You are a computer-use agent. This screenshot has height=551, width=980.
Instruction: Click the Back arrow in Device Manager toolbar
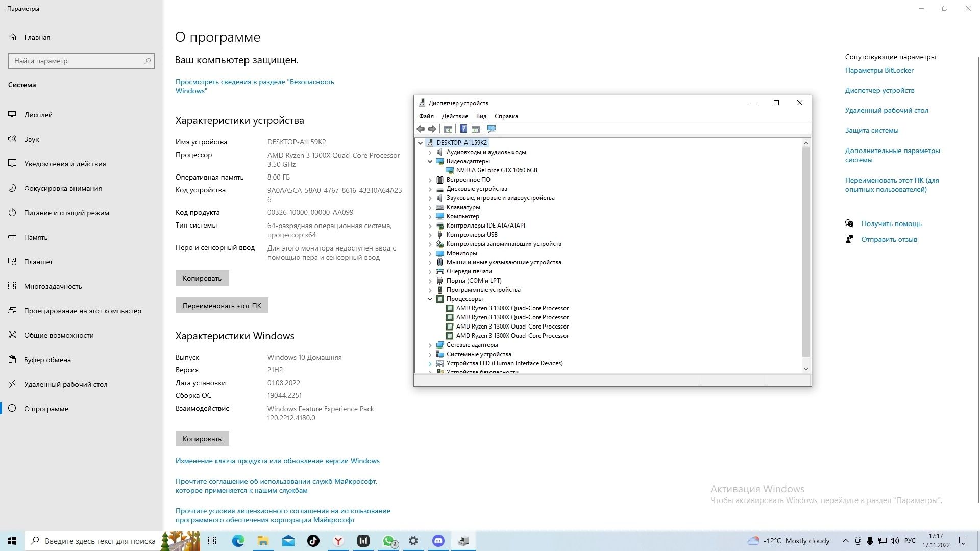pos(421,129)
